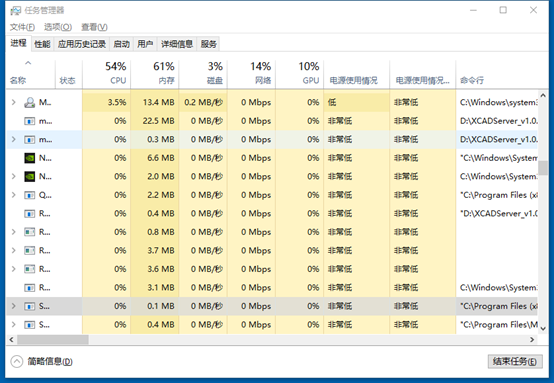Image resolution: width=554 pixels, height=383 pixels.
Task: Click the 命令行 column header
Action: pos(497,73)
